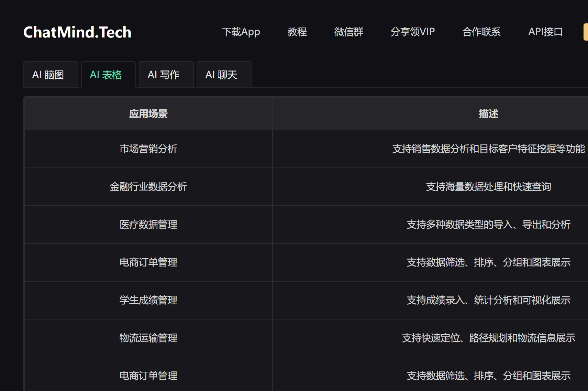Open the 教程 navigation link
The height and width of the screenshot is (391, 588).
point(297,32)
